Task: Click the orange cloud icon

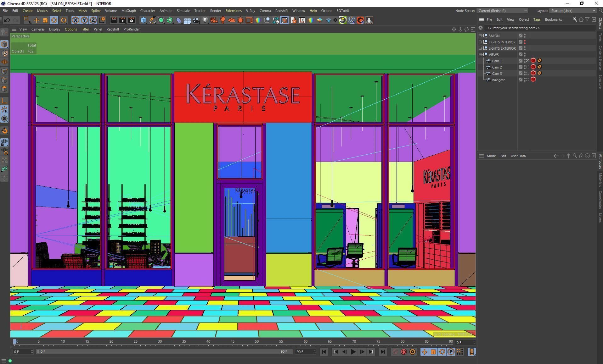Action: click(232, 20)
